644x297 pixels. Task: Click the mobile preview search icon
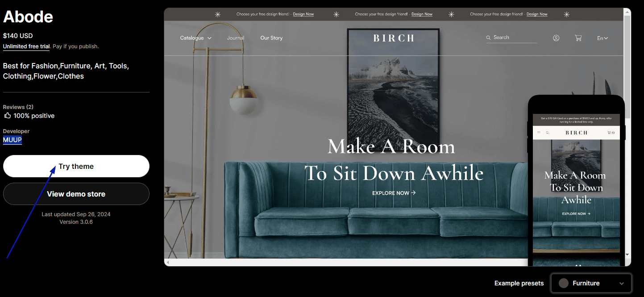[x=547, y=133]
